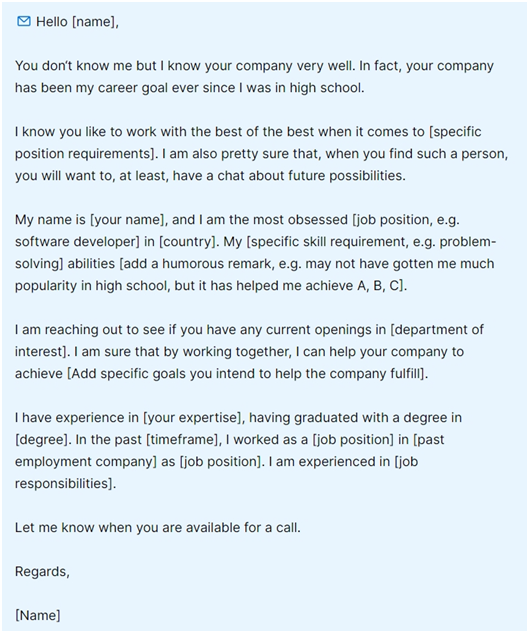This screenshot has height=633, width=529.
Task: Click 'I am reaching out to see' sentence
Action: tap(90, 330)
